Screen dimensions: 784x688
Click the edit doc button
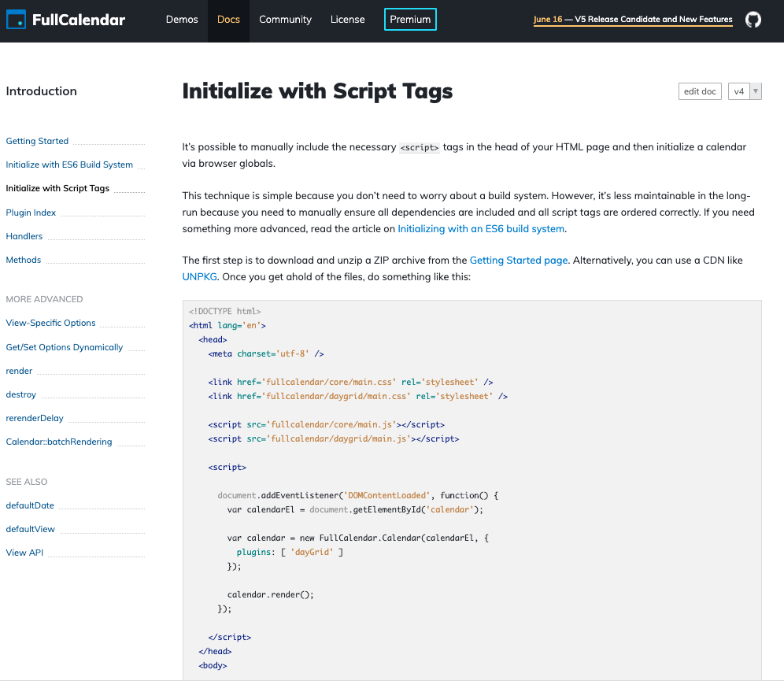click(x=700, y=91)
